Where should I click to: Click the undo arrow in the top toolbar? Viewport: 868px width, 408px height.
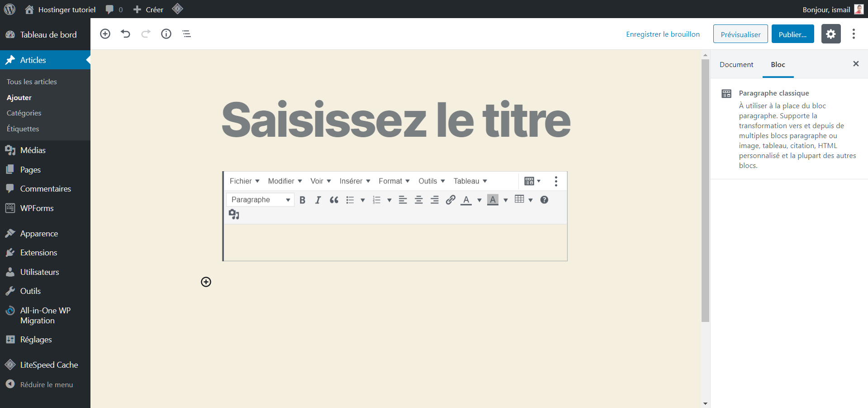(x=125, y=34)
